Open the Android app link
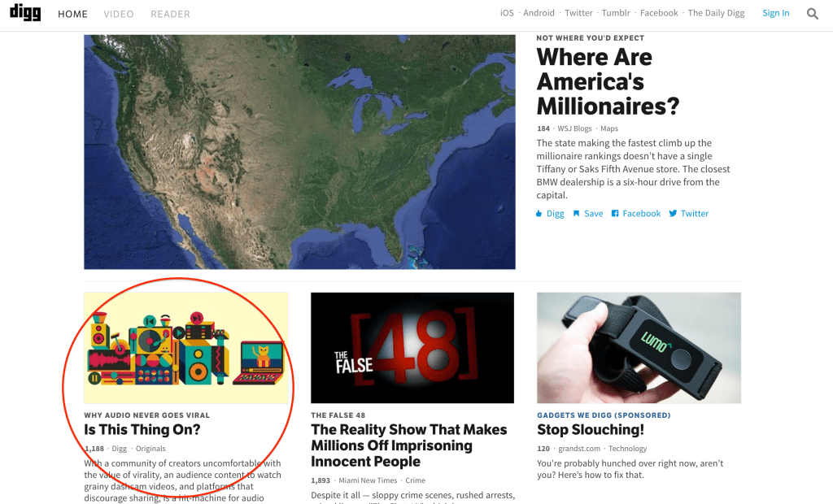Viewport: 833px width, 504px height. coord(539,13)
